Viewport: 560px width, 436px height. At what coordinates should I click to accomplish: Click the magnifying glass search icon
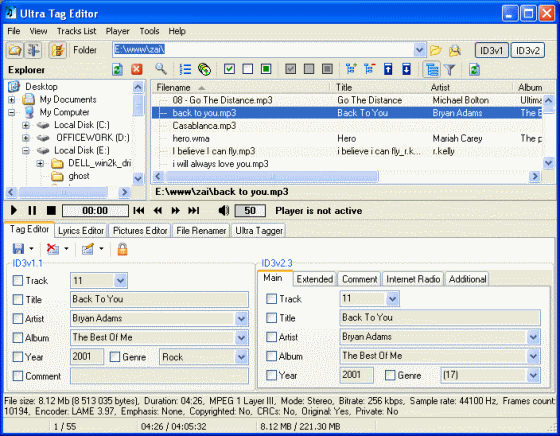coord(161,69)
